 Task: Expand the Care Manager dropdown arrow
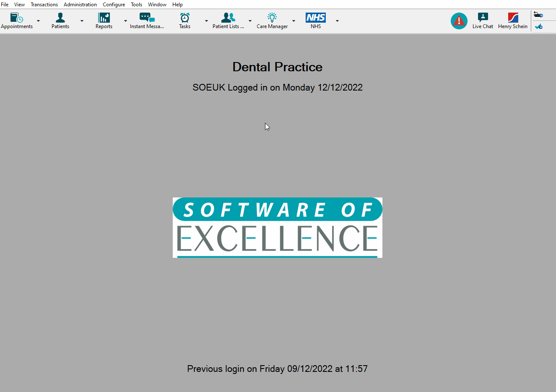[x=294, y=21]
